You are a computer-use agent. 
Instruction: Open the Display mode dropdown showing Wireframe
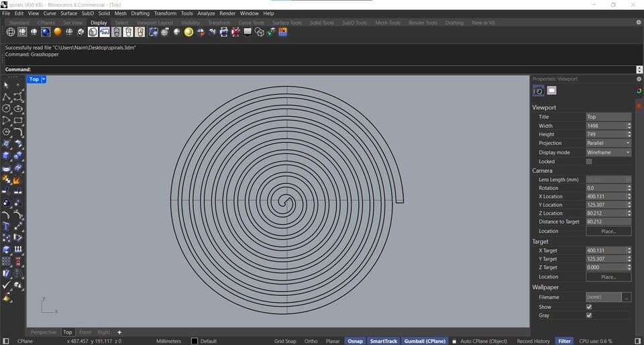[x=608, y=152]
